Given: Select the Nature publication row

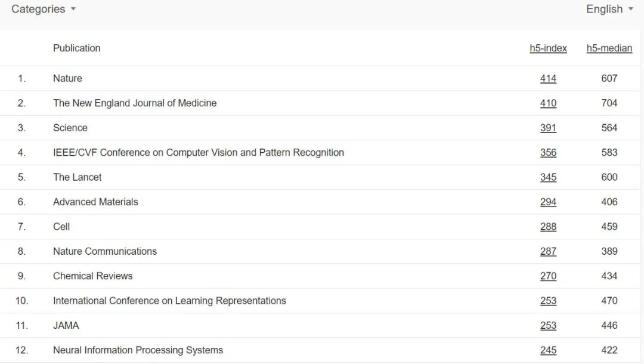Looking at the screenshot, I should [x=67, y=78].
